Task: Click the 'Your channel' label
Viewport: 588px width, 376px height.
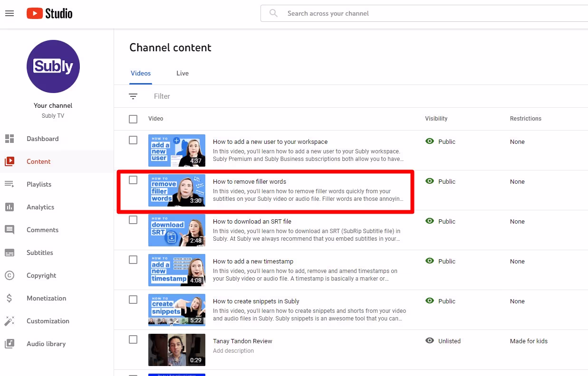Action: coord(53,105)
